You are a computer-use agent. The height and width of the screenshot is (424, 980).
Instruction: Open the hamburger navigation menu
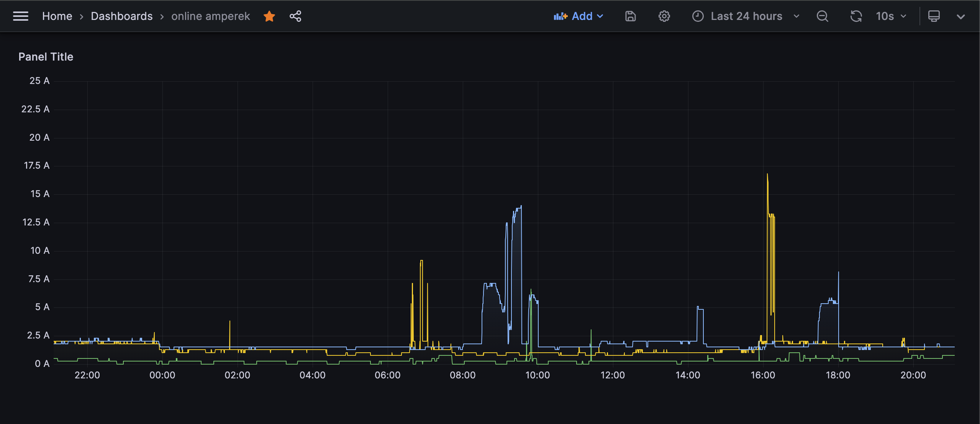pos(21,16)
